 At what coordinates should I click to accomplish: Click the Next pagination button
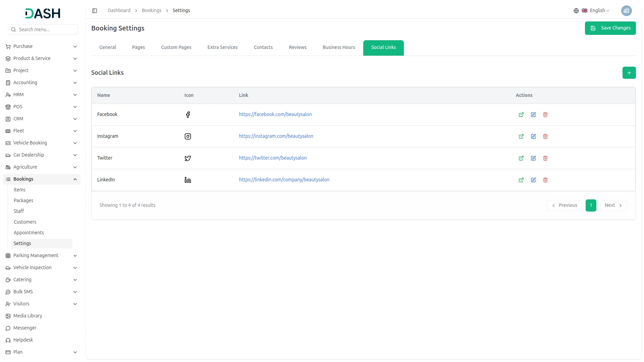coord(613,205)
